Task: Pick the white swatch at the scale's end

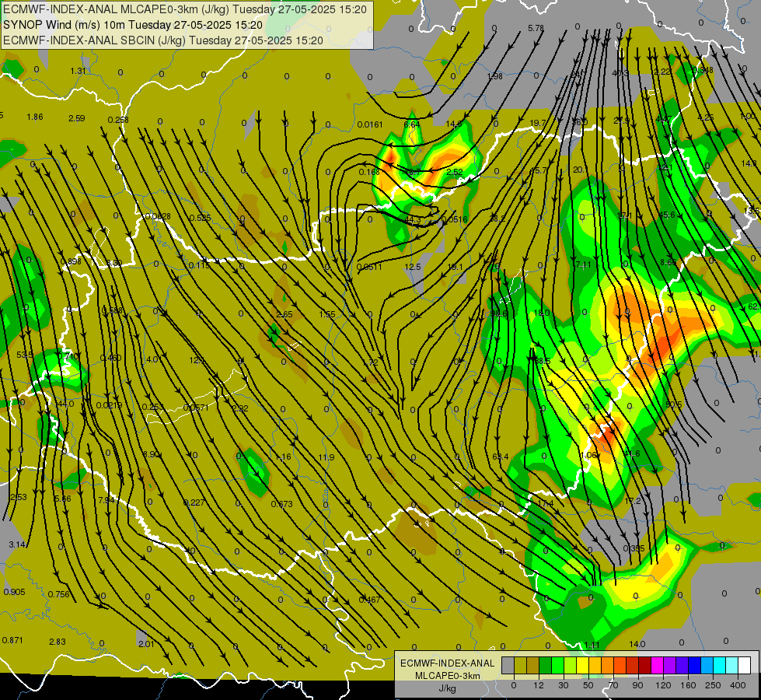Action: tap(744, 665)
